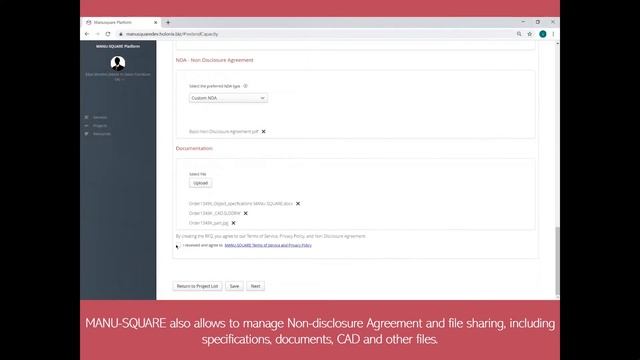Open a new browser tab
The height and width of the screenshot is (360, 640).
(168, 22)
